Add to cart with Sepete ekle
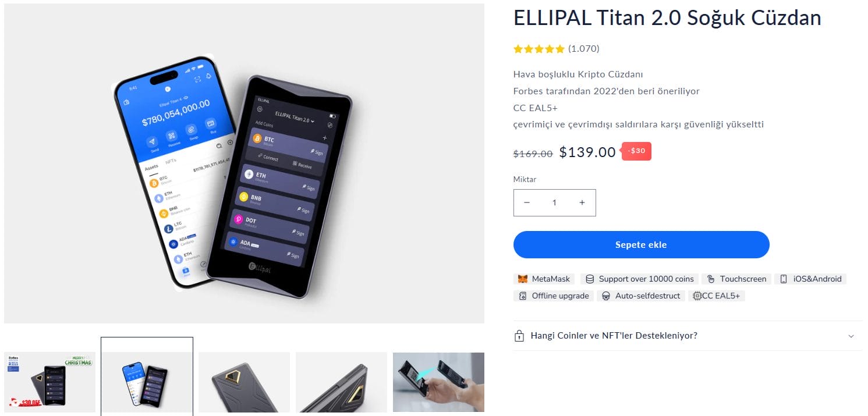 point(641,244)
